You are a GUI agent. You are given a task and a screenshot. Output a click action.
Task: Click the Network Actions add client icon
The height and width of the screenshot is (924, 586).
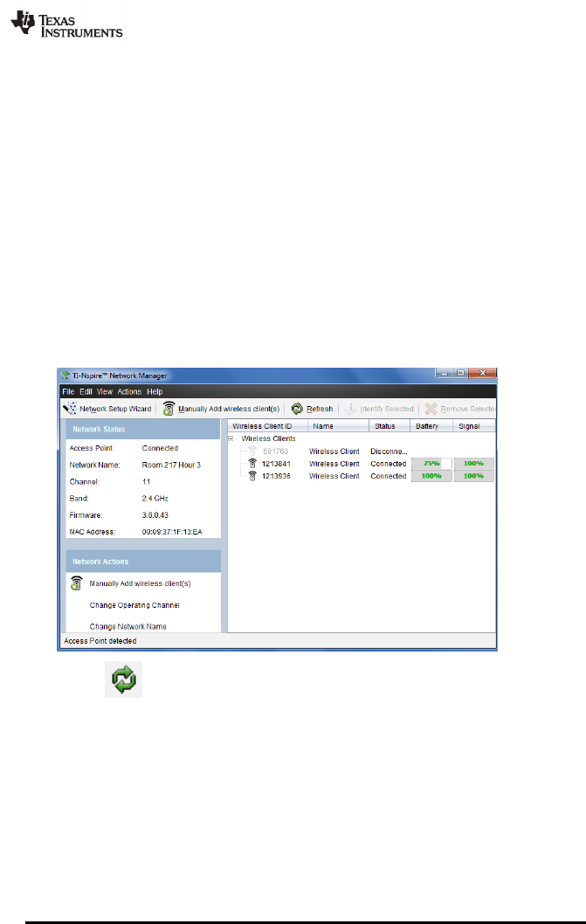76,583
